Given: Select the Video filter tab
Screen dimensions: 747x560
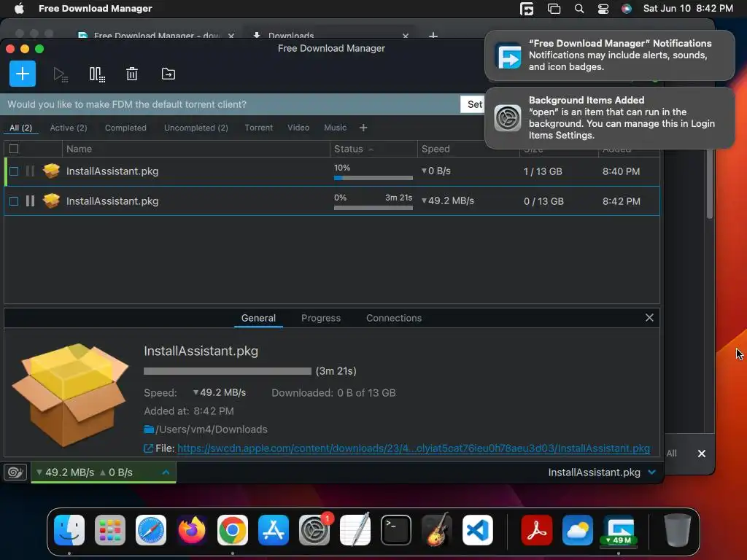Looking at the screenshot, I should 298,128.
